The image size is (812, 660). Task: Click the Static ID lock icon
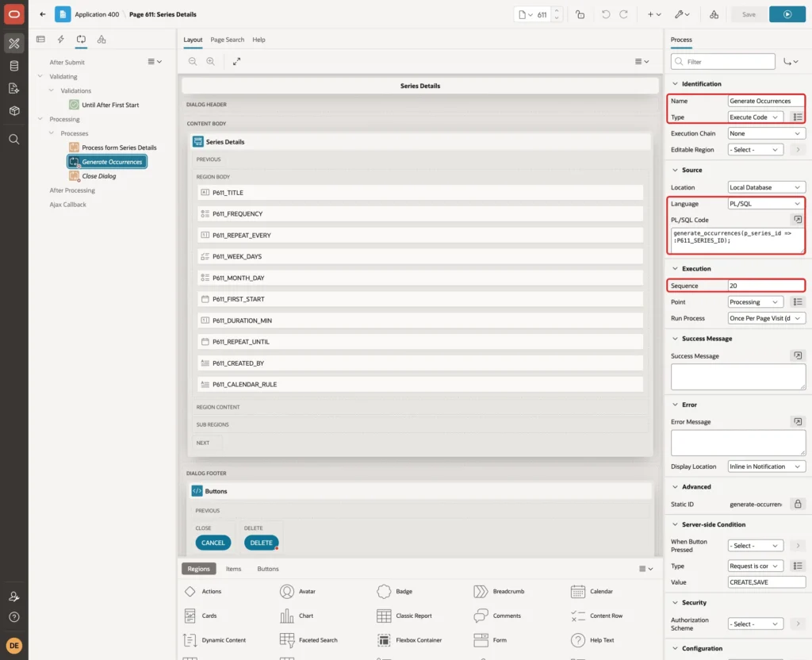(x=798, y=504)
